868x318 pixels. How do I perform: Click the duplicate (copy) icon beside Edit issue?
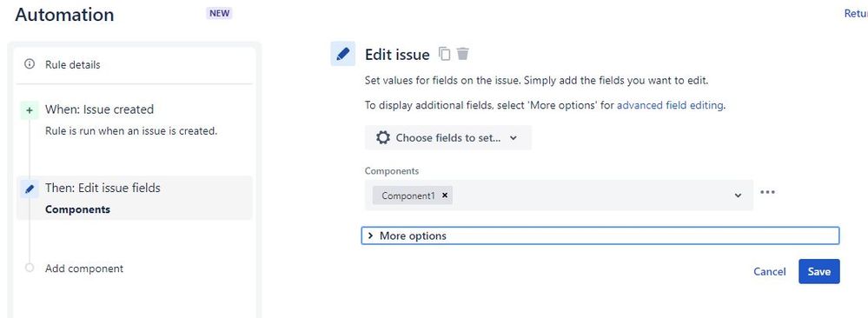(445, 54)
